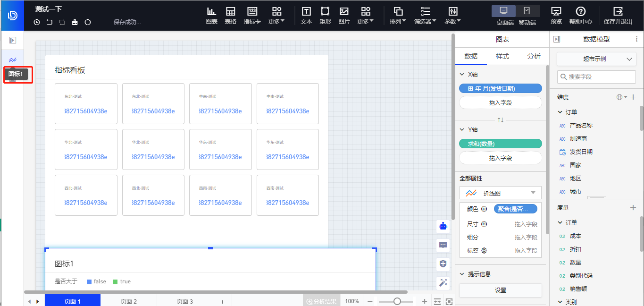This screenshot has height=306, width=644.
Task: Switch layout to 桌面端 desktop mode
Action: click(x=503, y=11)
